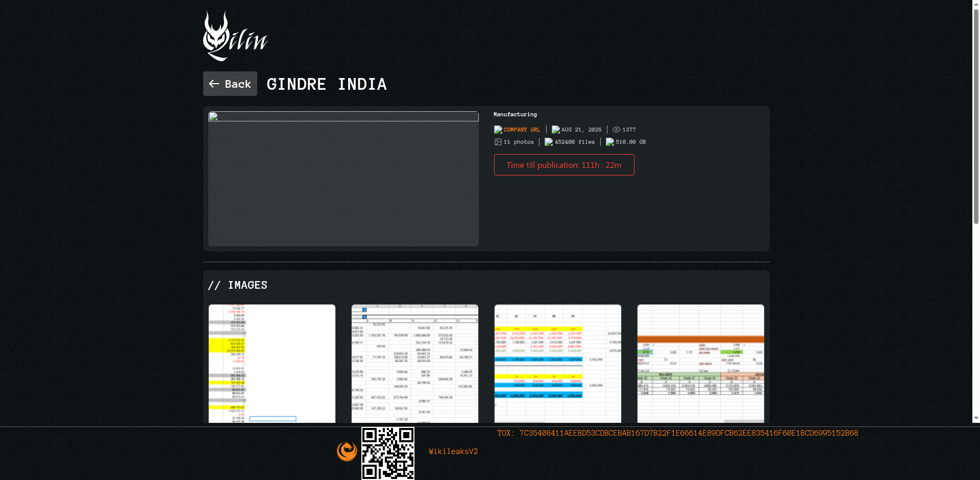Click the QR code in footer

pos(388,453)
